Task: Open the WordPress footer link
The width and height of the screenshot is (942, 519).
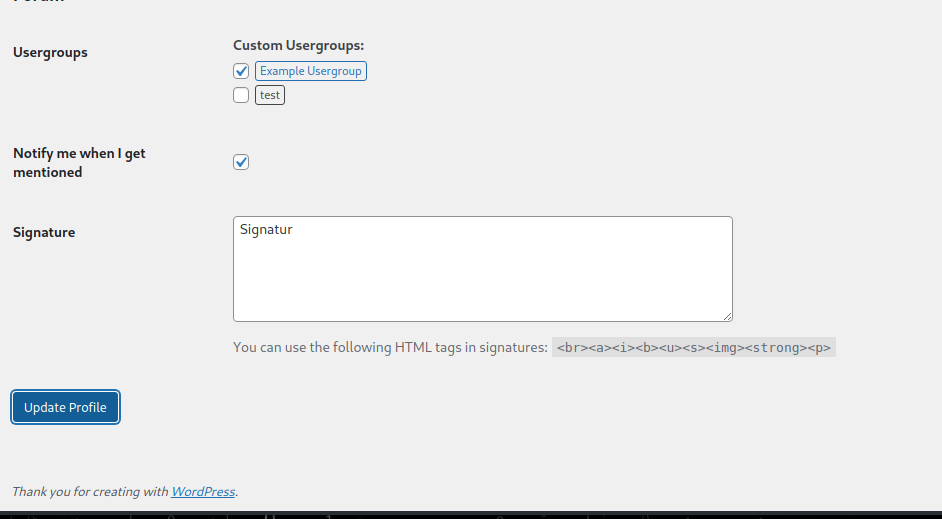Action: (x=203, y=491)
